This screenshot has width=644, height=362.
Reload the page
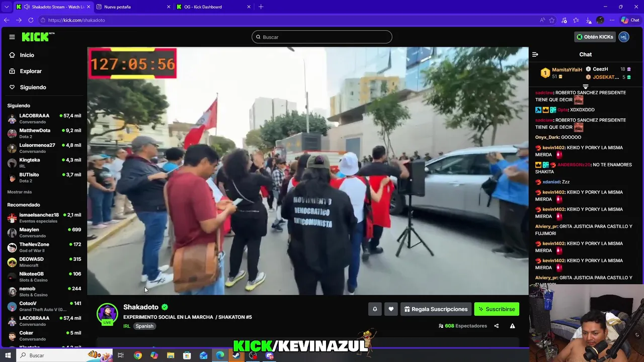coord(31,20)
